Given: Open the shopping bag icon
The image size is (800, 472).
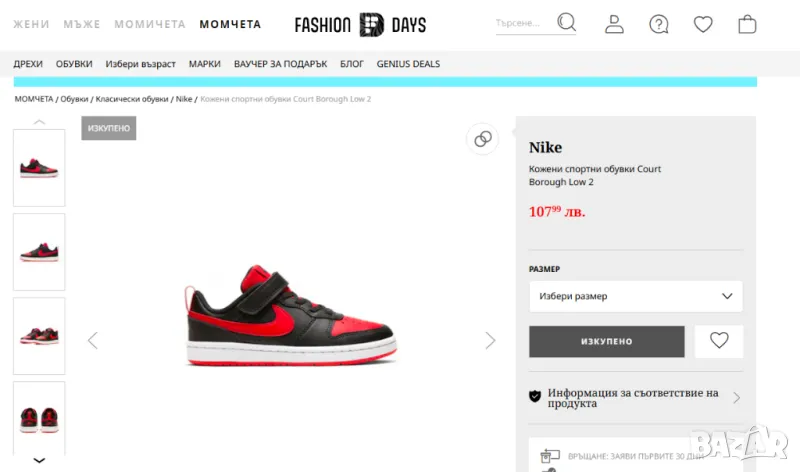Looking at the screenshot, I should coord(747,24).
